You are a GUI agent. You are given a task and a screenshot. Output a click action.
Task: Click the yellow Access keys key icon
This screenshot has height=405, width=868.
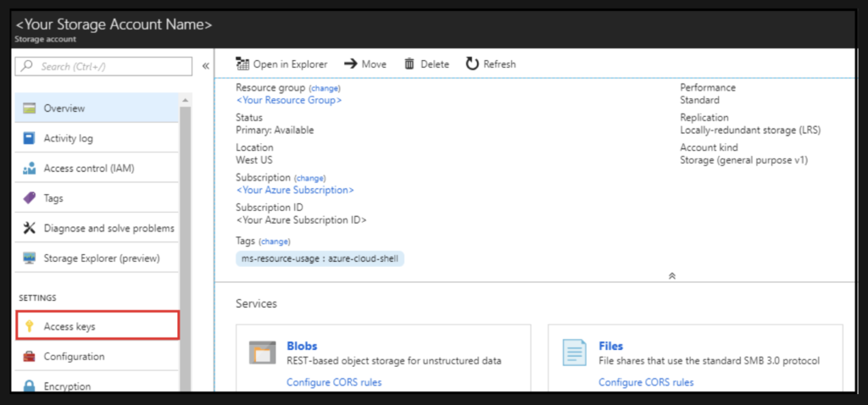(30, 326)
